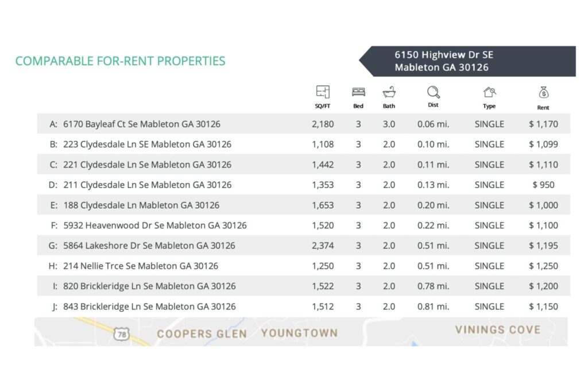Click the SQ/FT floor plan icon

point(323,91)
